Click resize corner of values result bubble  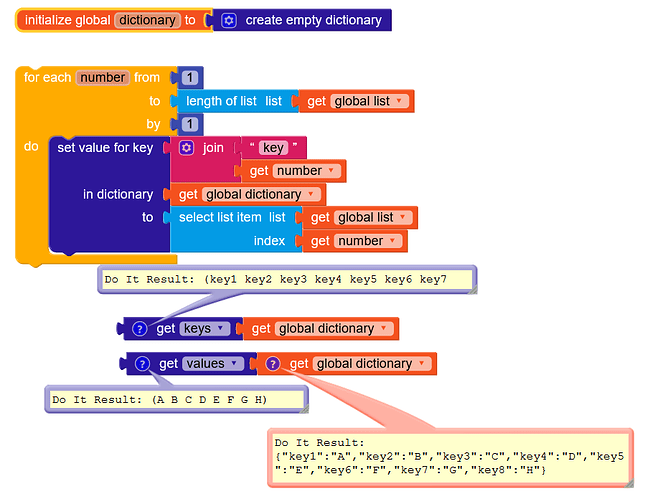pos(305,409)
